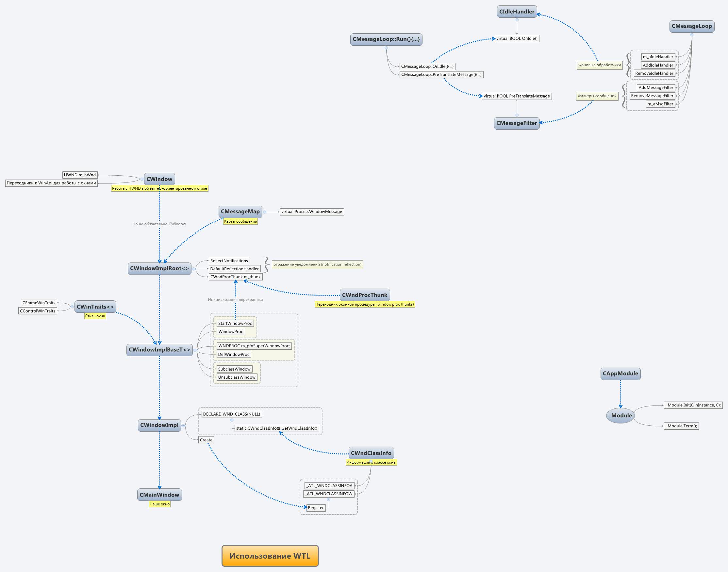Collapse the CWindowImplRoot<> branch toggle
The image size is (728, 572).
click(193, 269)
